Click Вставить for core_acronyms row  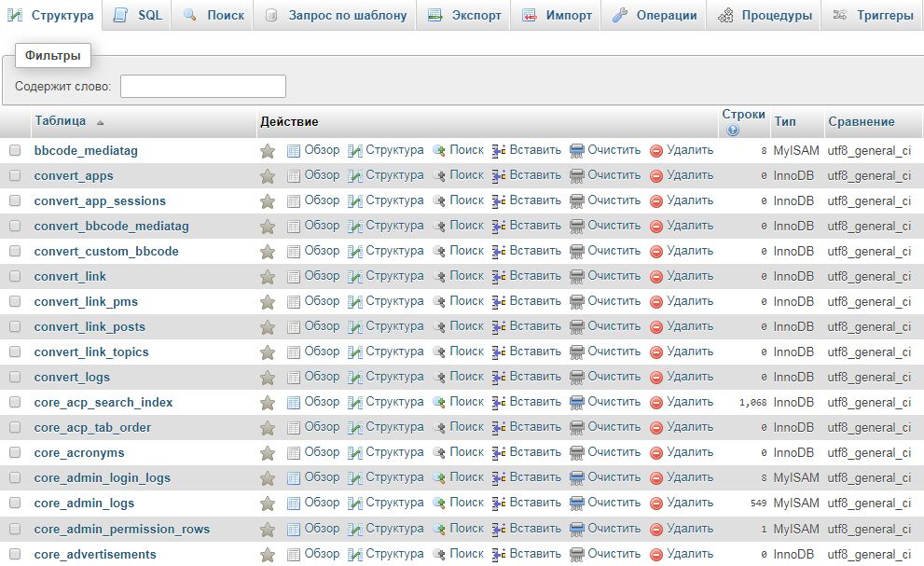click(x=535, y=452)
